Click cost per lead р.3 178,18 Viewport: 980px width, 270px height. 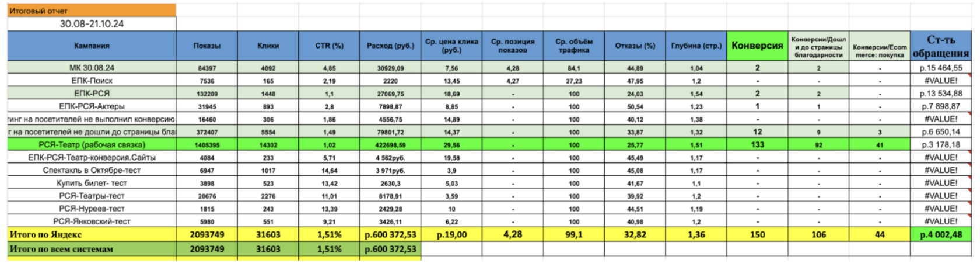[x=940, y=145]
